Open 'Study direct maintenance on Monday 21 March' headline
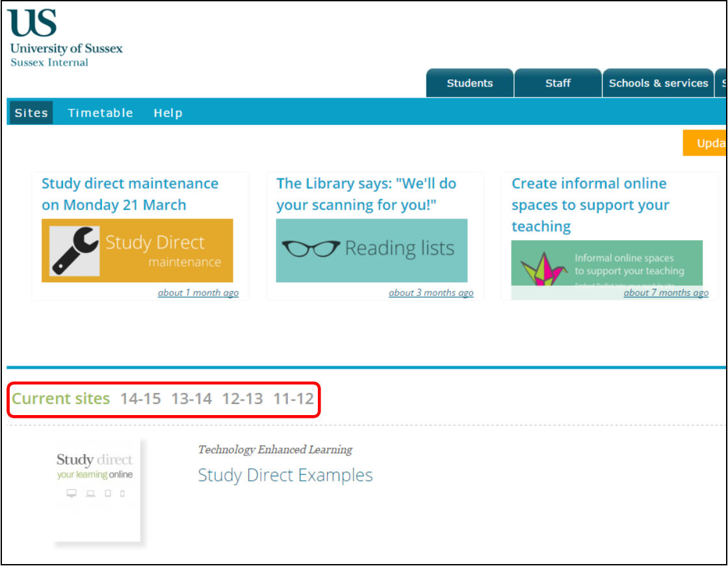 [x=130, y=195]
